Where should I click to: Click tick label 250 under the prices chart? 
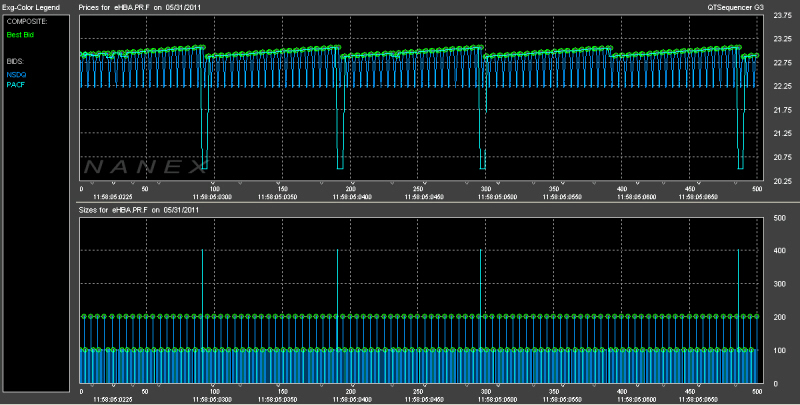(418, 189)
